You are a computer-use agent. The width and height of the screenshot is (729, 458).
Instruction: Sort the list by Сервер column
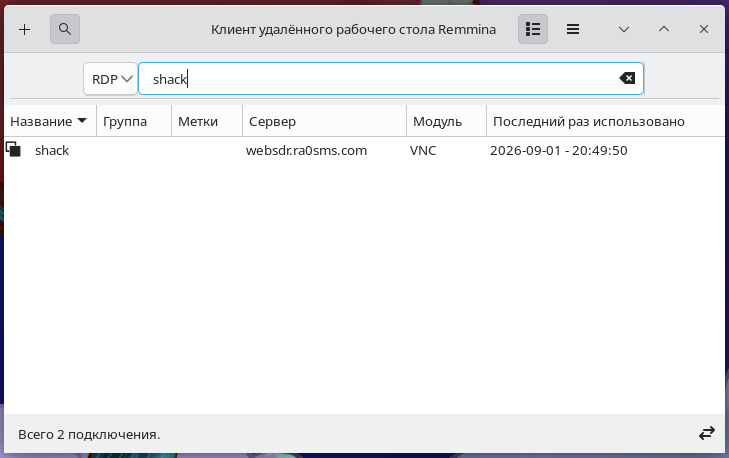coord(325,121)
